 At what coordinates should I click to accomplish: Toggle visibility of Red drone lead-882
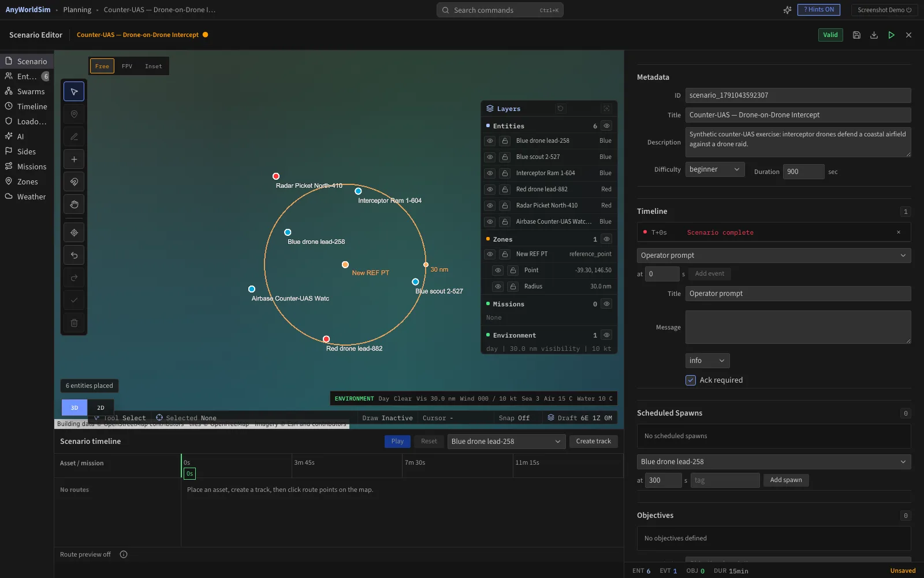(x=490, y=189)
